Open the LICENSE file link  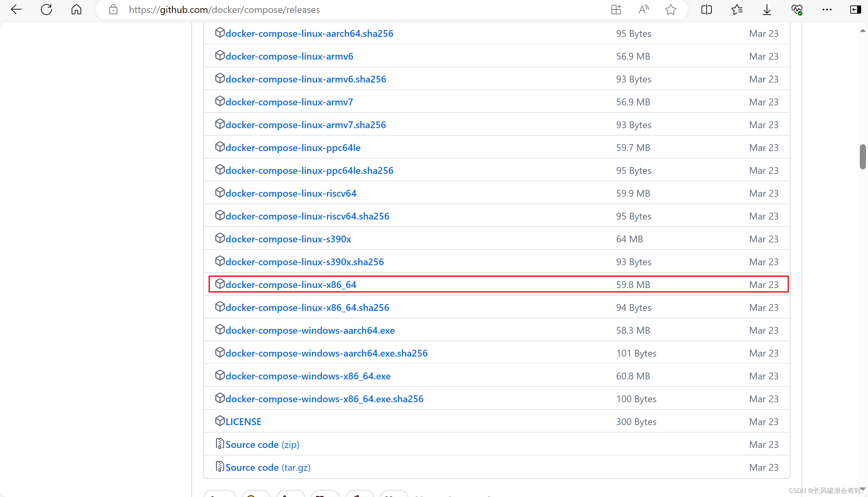tap(243, 422)
